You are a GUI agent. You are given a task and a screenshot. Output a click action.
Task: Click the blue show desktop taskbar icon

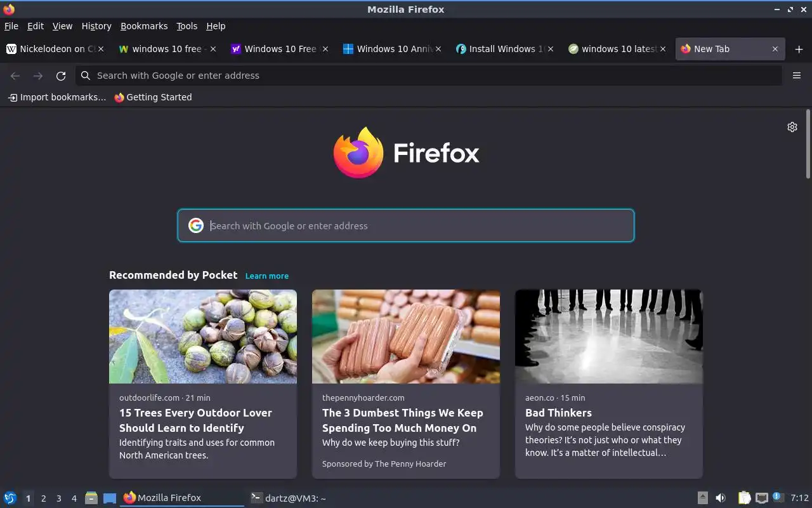tap(110, 498)
